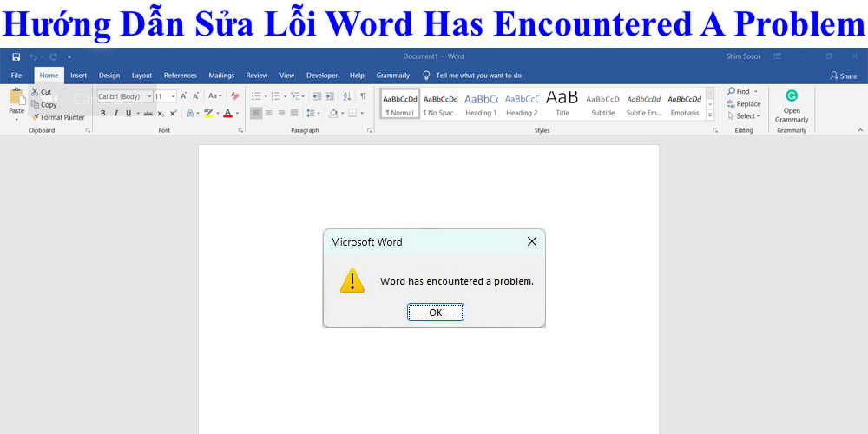The width and height of the screenshot is (868, 434).
Task: Apply the yellow text highlight color
Action: [208, 113]
